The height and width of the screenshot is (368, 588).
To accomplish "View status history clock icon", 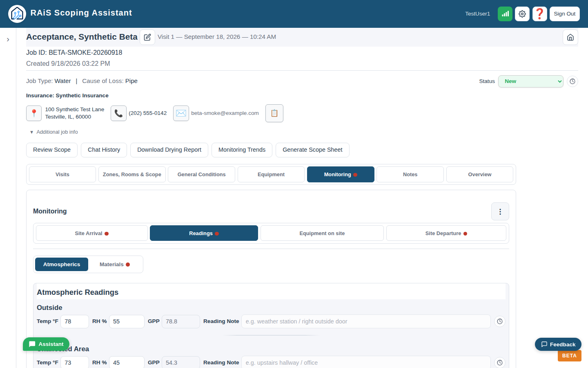I will 572,81.
